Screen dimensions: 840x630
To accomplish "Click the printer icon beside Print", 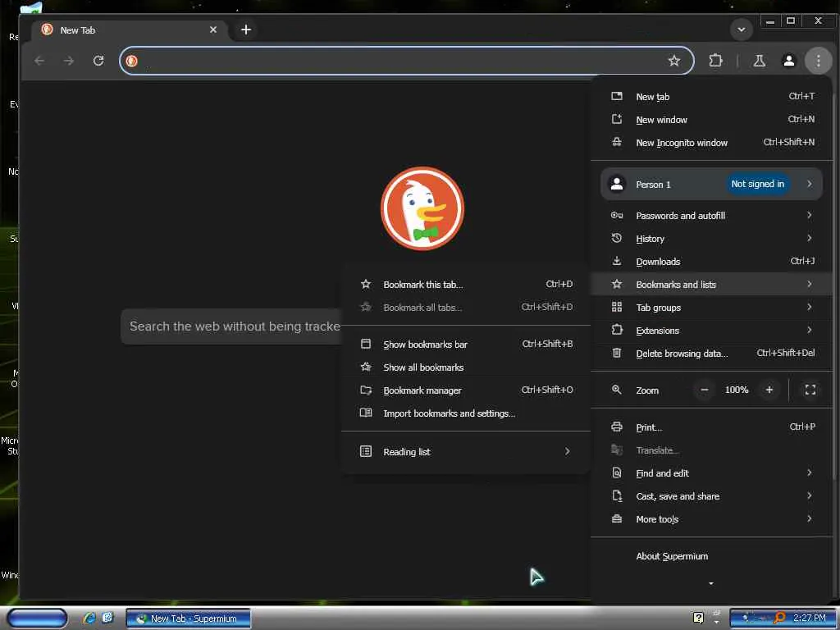I will coord(617,427).
